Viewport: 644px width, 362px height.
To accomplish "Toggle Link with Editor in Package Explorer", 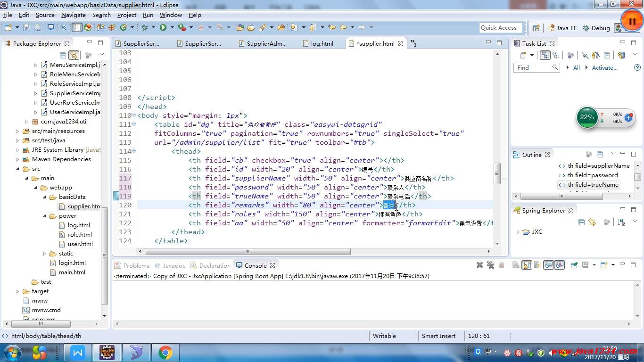I will [x=74, y=55].
